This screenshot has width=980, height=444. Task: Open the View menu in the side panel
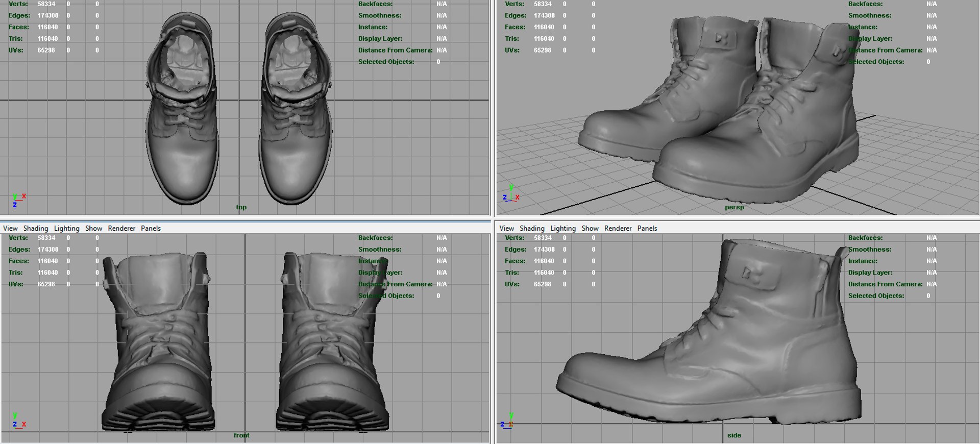pos(507,228)
